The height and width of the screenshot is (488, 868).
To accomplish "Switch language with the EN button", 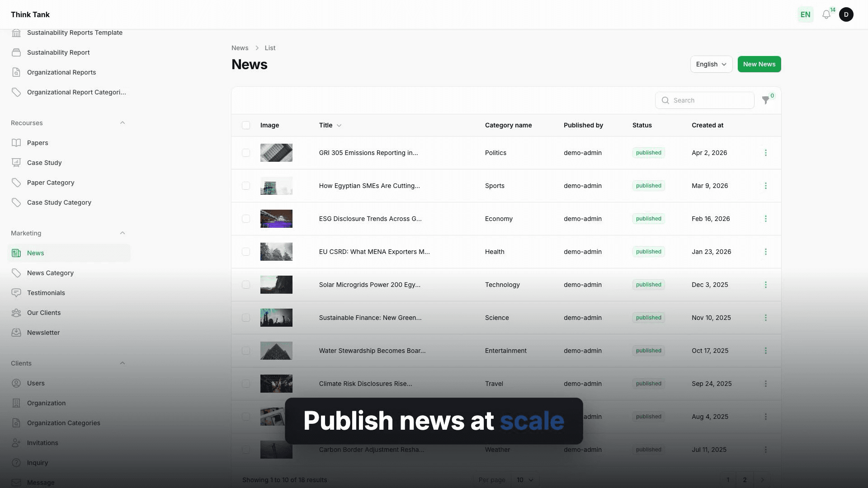I will [805, 14].
